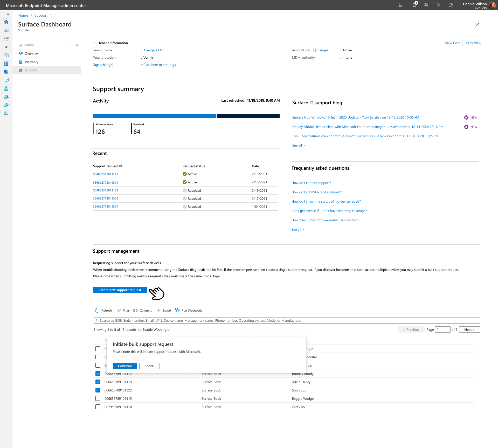Click the device search field by IMEI
498x448 pixels.
pyautogui.click(x=287, y=320)
